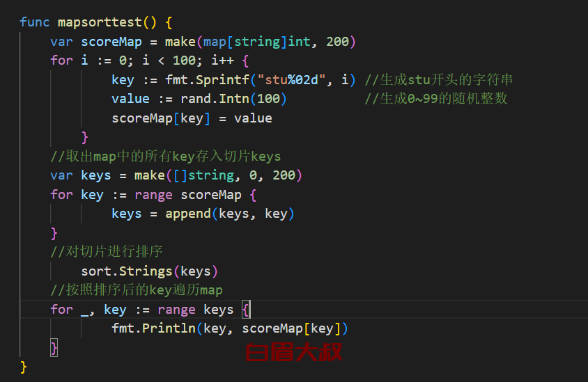Click the mapsorttest function name

pos(100,22)
